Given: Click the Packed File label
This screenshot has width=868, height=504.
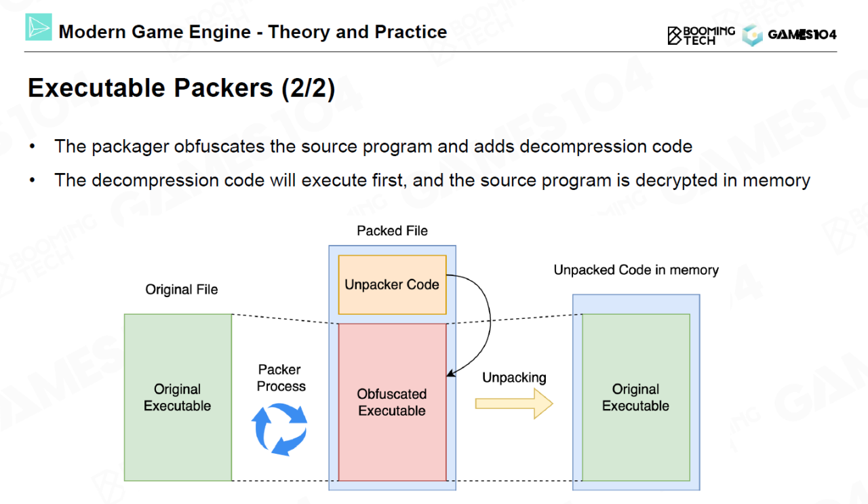Looking at the screenshot, I should [x=392, y=231].
